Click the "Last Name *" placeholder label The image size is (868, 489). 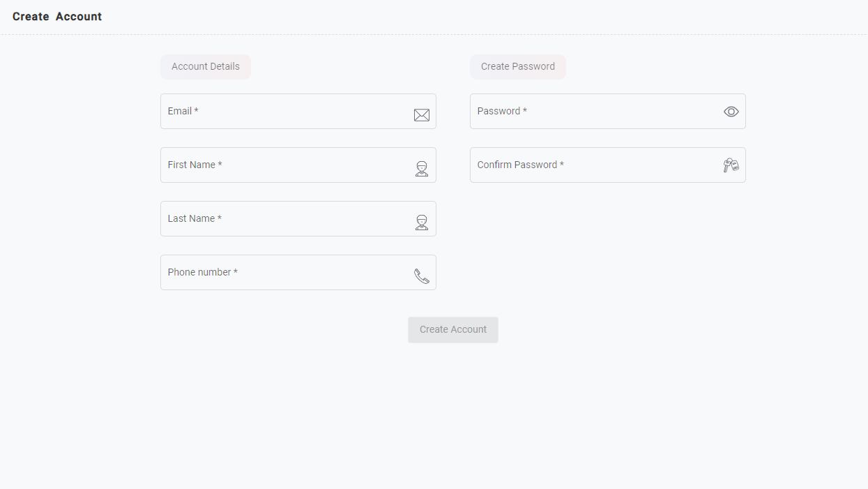(x=195, y=219)
